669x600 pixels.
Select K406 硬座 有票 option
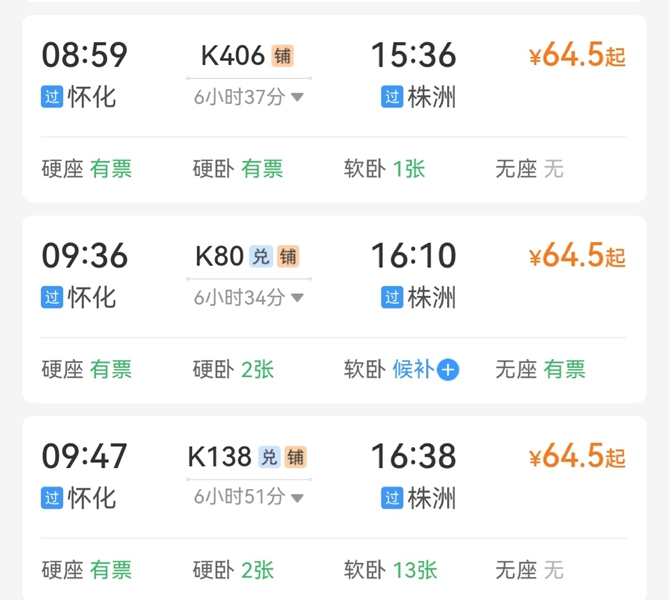coord(87,169)
